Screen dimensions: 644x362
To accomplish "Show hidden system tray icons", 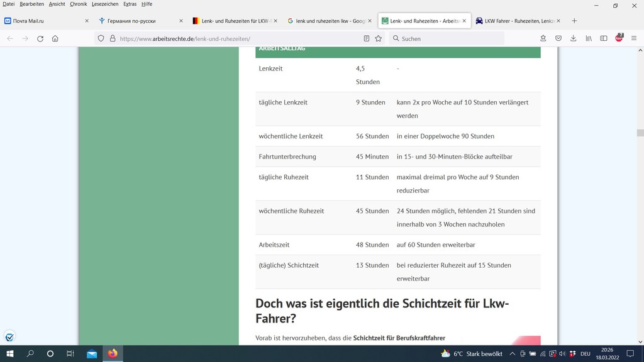I will (514, 354).
